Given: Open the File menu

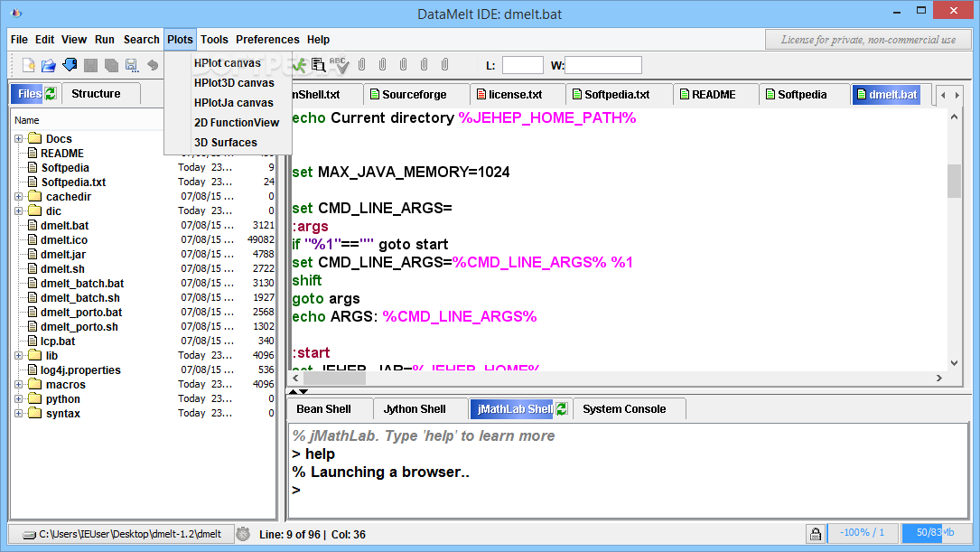Looking at the screenshot, I should pos(19,40).
